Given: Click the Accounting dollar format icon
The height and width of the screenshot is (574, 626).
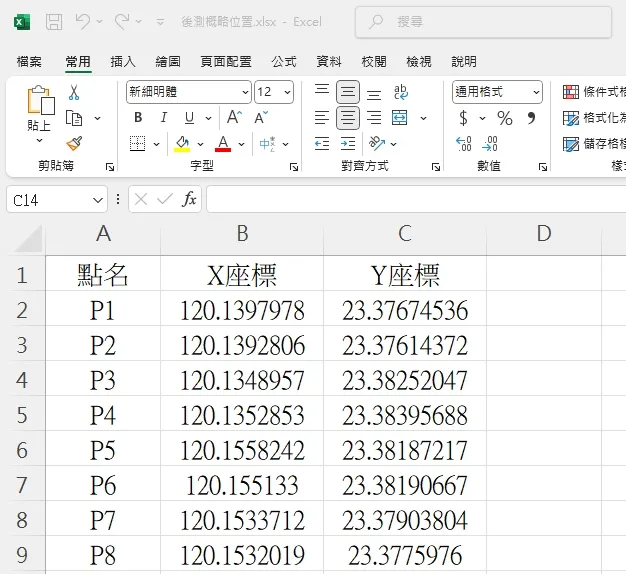Looking at the screenshot, I should pos(463,118).
